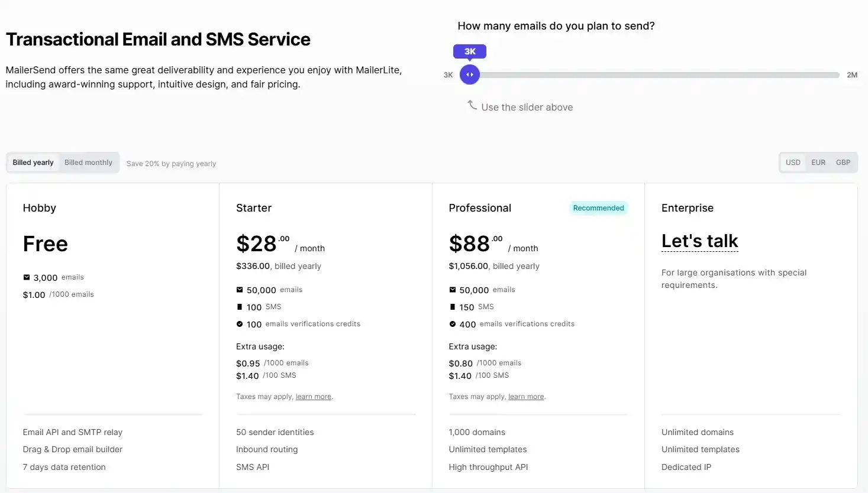868x493 pixels.
Task: Switch currency to GBP
Action: click(x=843, y=162)
